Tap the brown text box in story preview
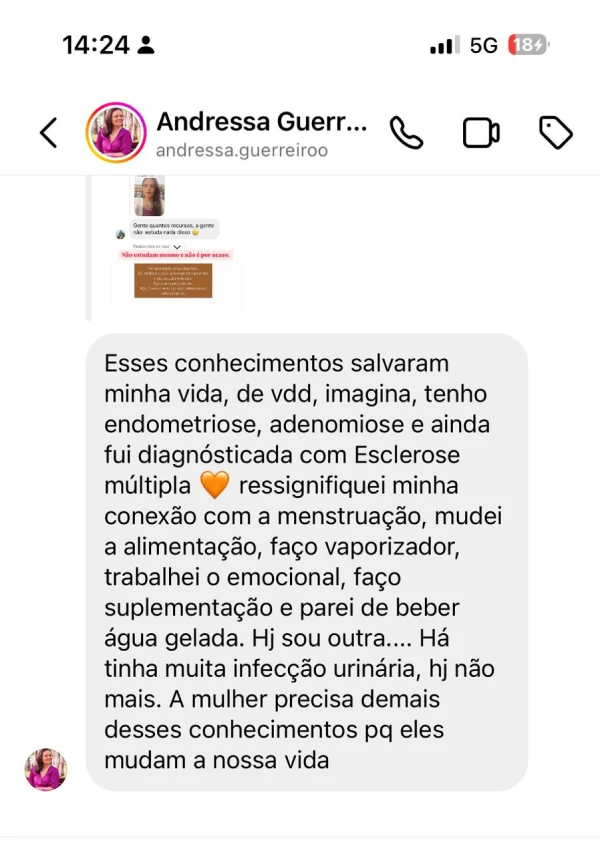The height and width of the screenshot is (851, 600). (173, 281)
